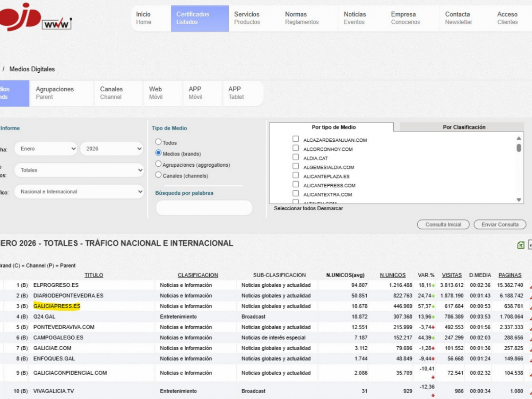Choose the Canales (channels) radio option

tap(158, 175)
